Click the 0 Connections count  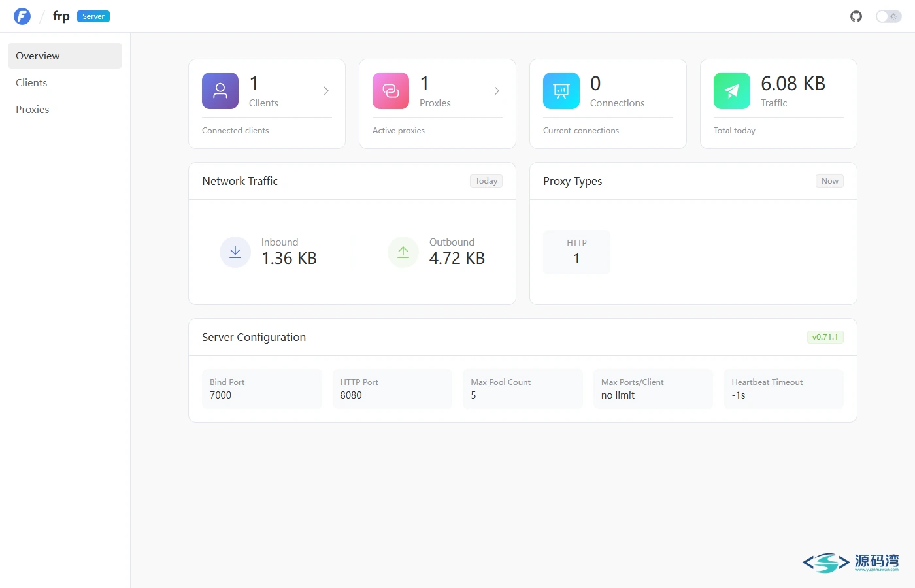tap(595, 84)
